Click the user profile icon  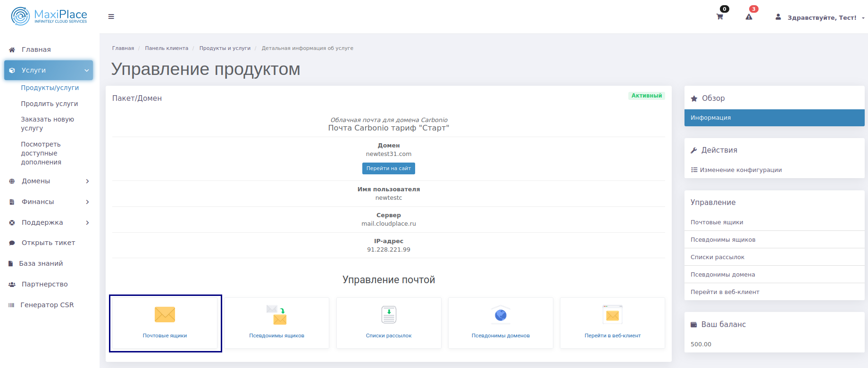coord(778,17)
